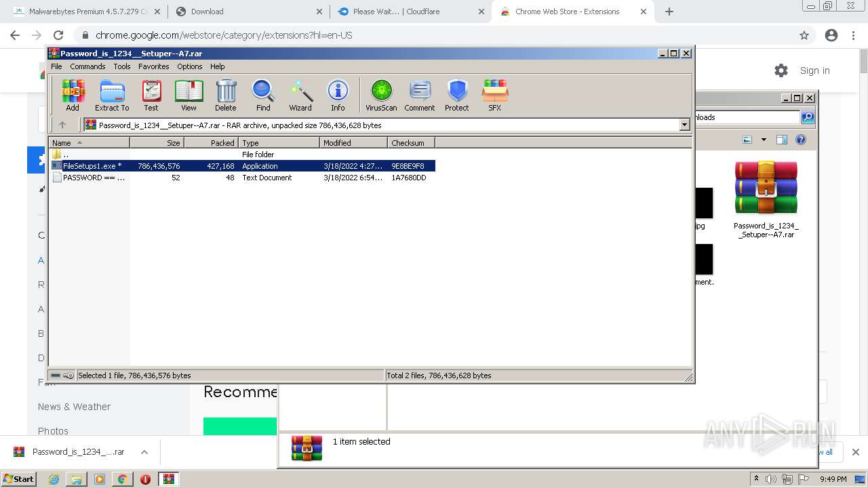Expand downloaded rar file options chevron
The image size is (868, 488).
coord(144,452)
